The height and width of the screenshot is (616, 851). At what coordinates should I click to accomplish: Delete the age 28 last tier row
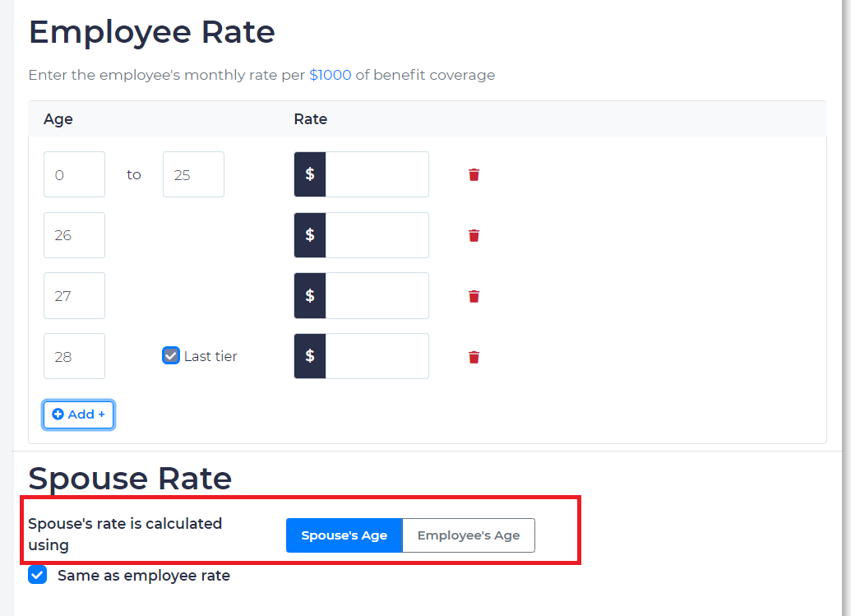point(474,357)
